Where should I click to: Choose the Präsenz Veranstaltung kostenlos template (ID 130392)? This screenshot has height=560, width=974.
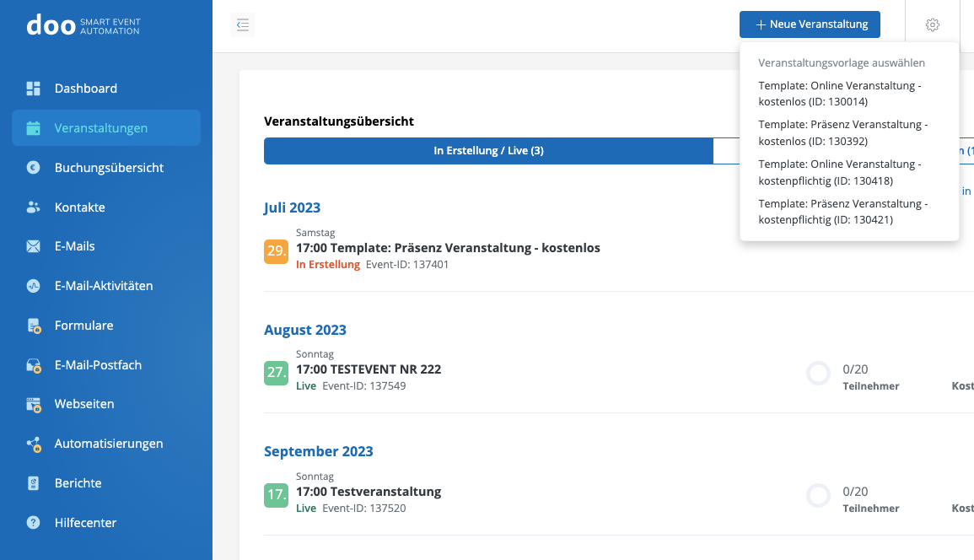pos(842,132)
